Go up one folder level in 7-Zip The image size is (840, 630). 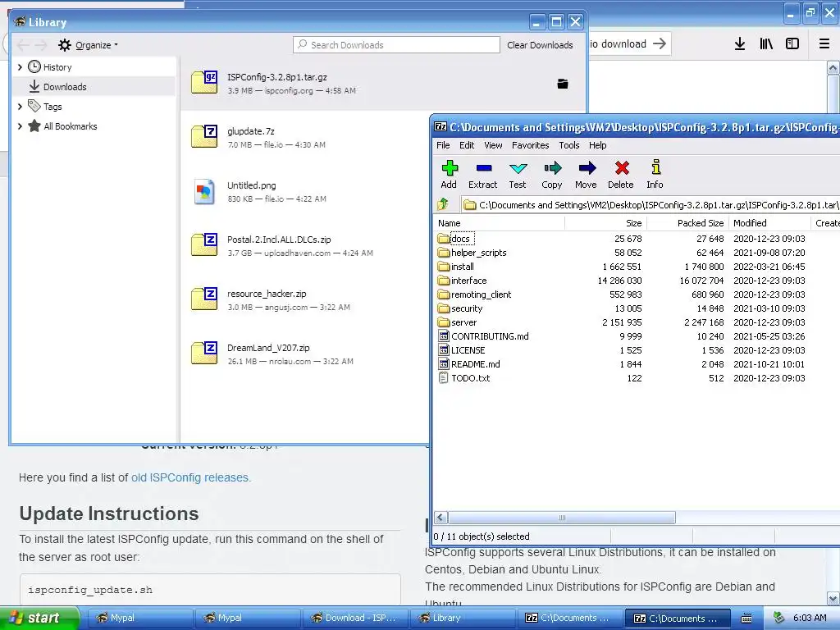[443, 204]
